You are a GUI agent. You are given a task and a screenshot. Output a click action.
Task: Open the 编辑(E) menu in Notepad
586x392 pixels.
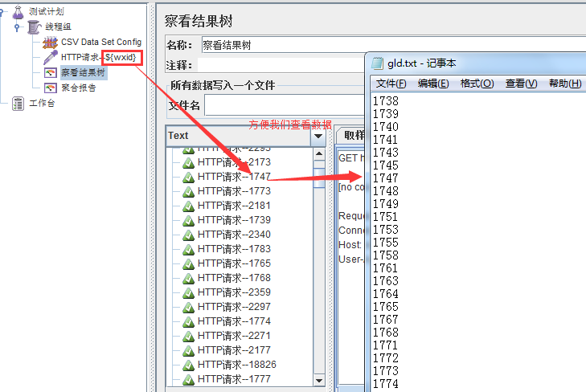coord(433,84)
